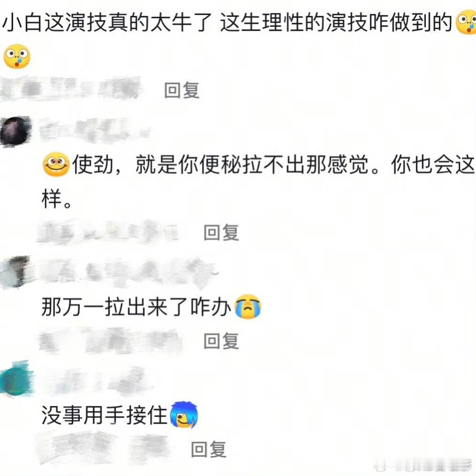Select the comment text 没事用手接住
Screen dimensions: 476x476
104,415
